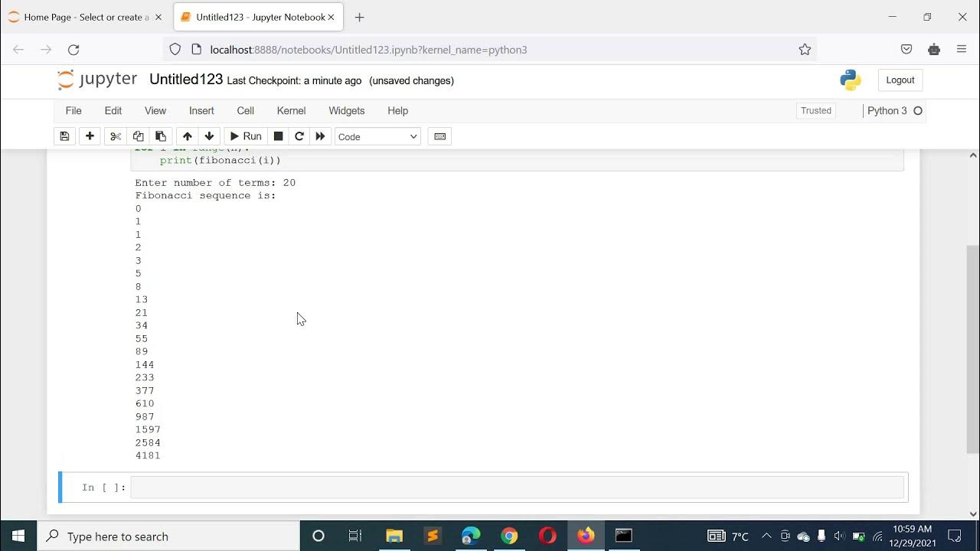Bookmark this page with star icon
Screen dimensions: 980x551
[x=805, y=50]
